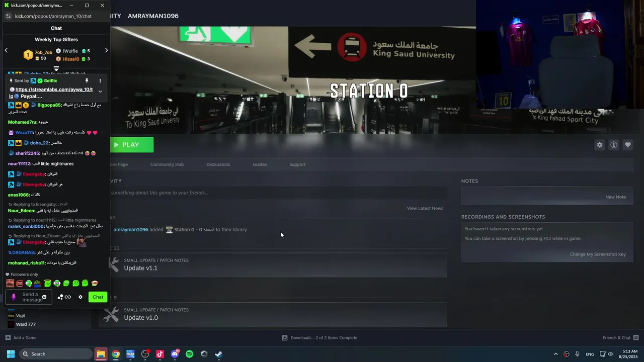Launch Station 0 with the PLAY button
The width and height of the screenshot is (644, 362).
click(132, 145)
